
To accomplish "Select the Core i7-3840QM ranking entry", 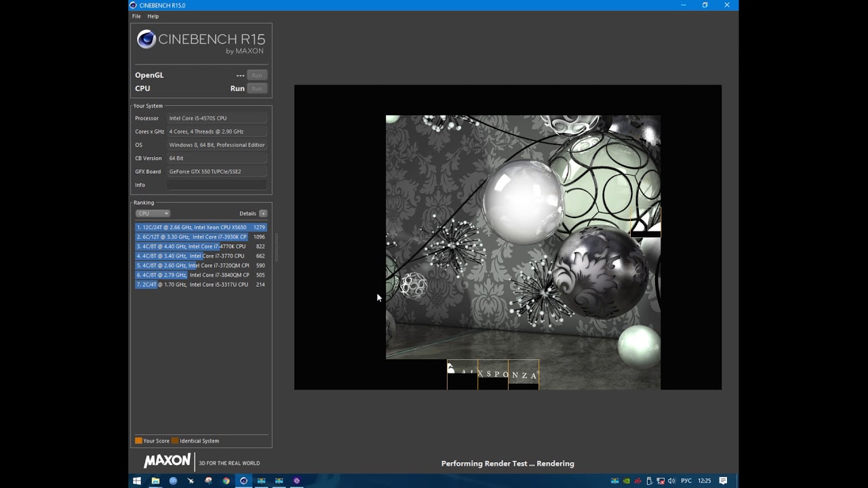I will 201,275.
